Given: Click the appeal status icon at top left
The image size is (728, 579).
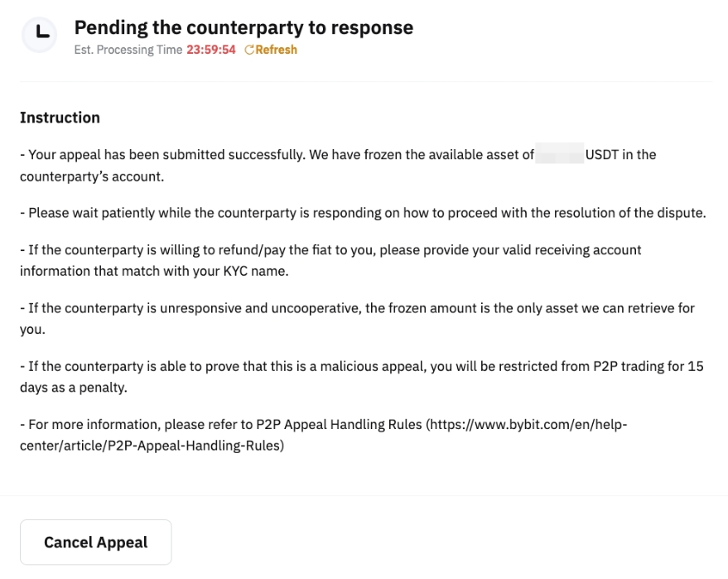Looking at the screenshot, I should 38,35.
